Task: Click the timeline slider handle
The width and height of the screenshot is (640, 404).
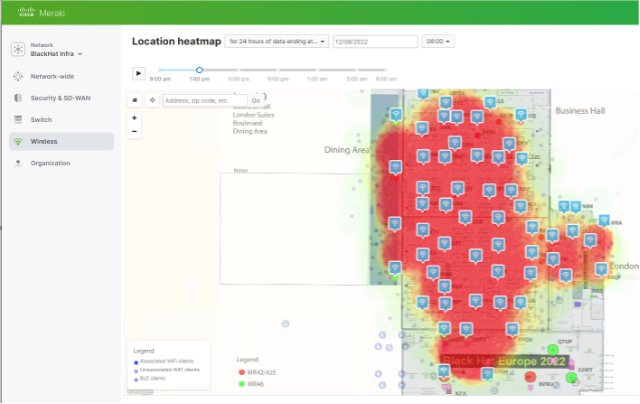Action: 199,70
